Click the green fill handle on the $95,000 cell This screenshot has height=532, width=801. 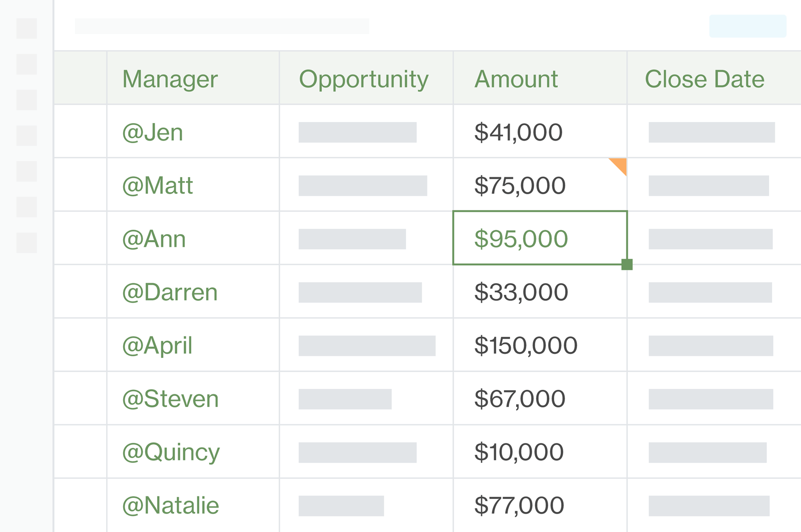[627, 264]
